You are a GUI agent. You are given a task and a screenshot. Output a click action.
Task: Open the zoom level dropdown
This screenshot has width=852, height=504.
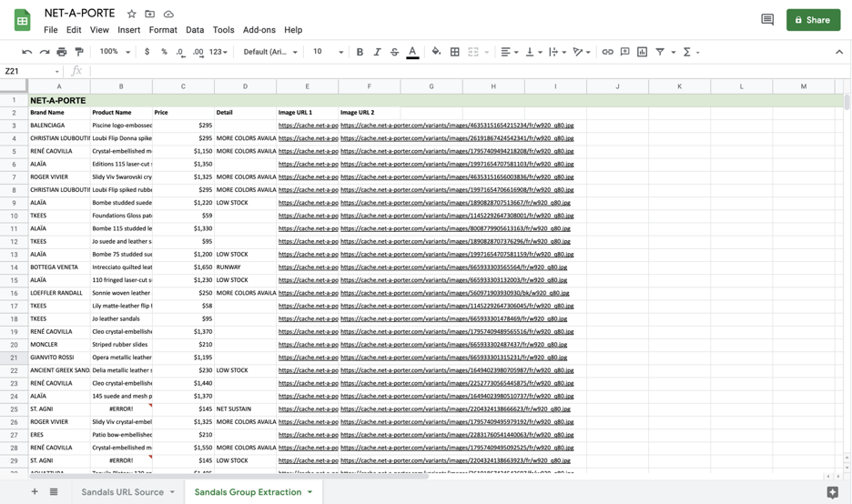coord(115,52)
